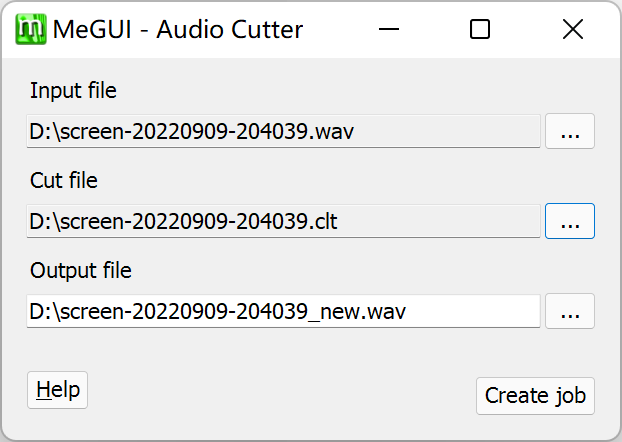622x442 pixels.
Task: Open the cut file browse dialog
Action: click(570, 221)
